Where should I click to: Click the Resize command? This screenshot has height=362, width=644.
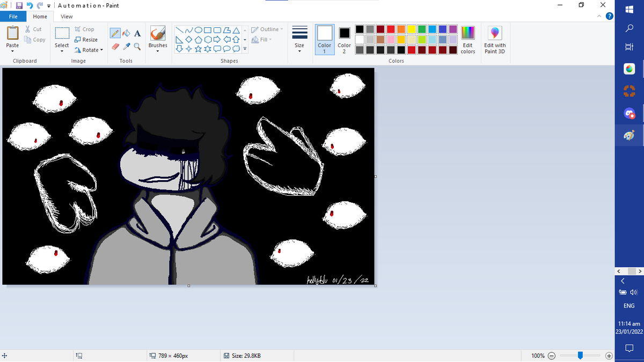(86, 40)
